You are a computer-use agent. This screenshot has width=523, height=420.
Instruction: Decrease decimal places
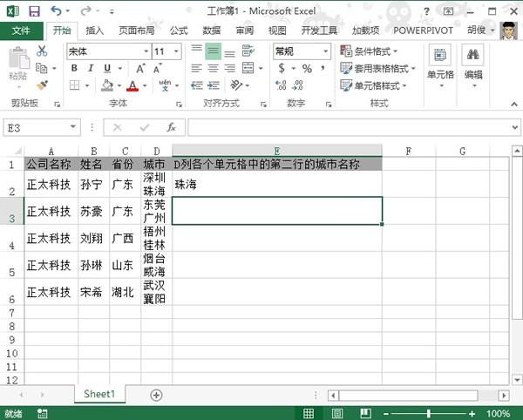[x=297, y=85]
